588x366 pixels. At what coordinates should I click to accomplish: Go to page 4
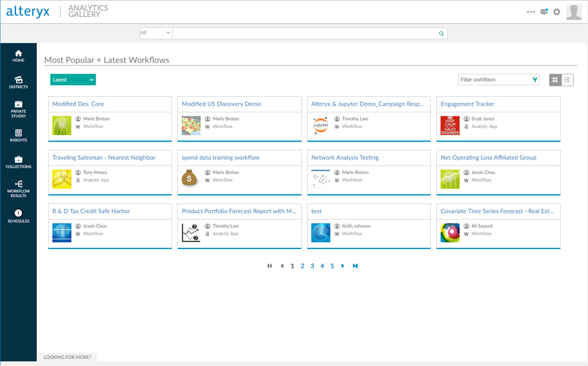tap(322, 266)
